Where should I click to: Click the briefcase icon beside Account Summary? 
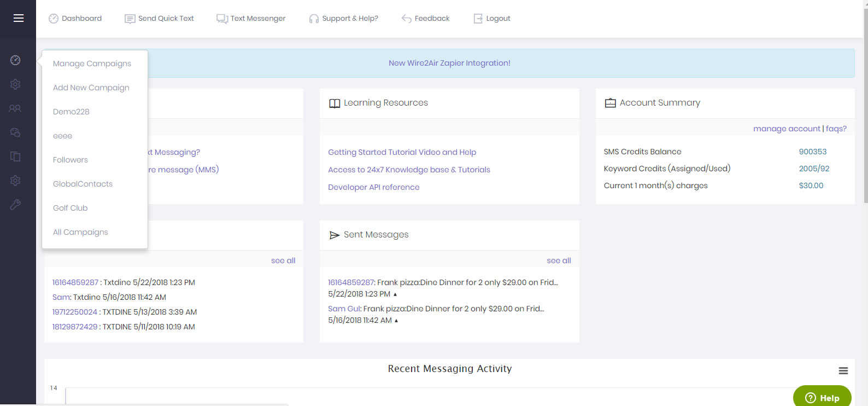[x=610, y=103]
